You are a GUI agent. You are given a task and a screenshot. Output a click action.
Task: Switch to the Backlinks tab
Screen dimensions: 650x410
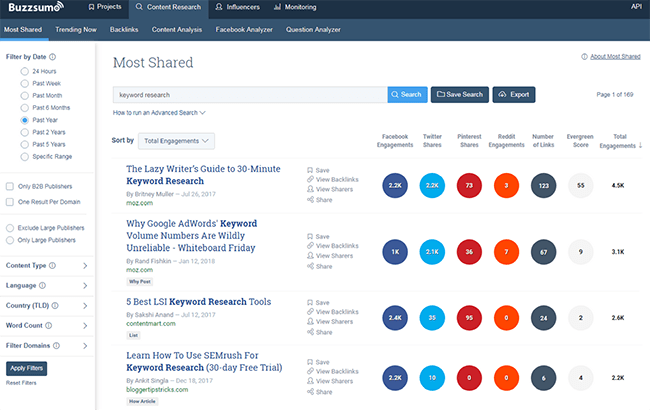(x=124, y=30)
